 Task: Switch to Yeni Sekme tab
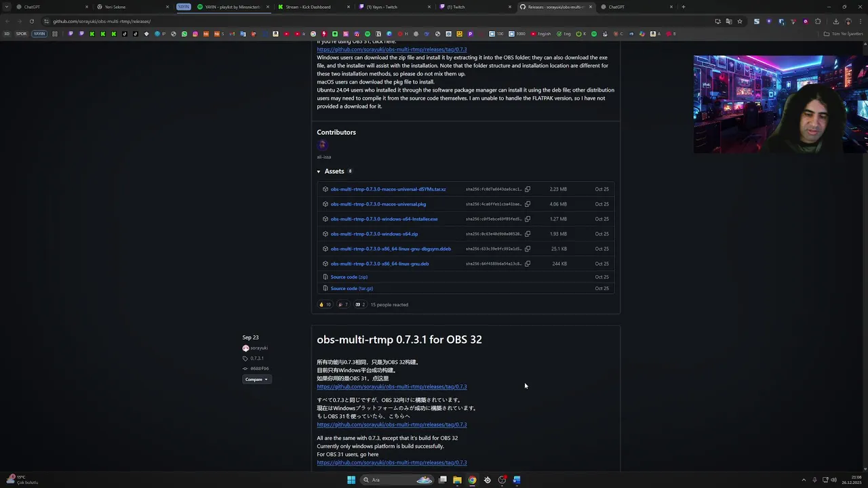click(x=132, y=7)
